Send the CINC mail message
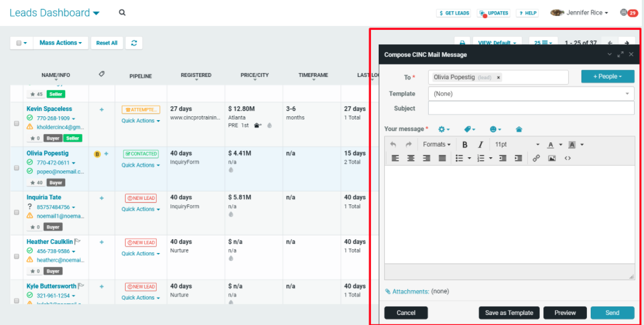The width and height of the screenshot is (644, 325). click(612, 312)
